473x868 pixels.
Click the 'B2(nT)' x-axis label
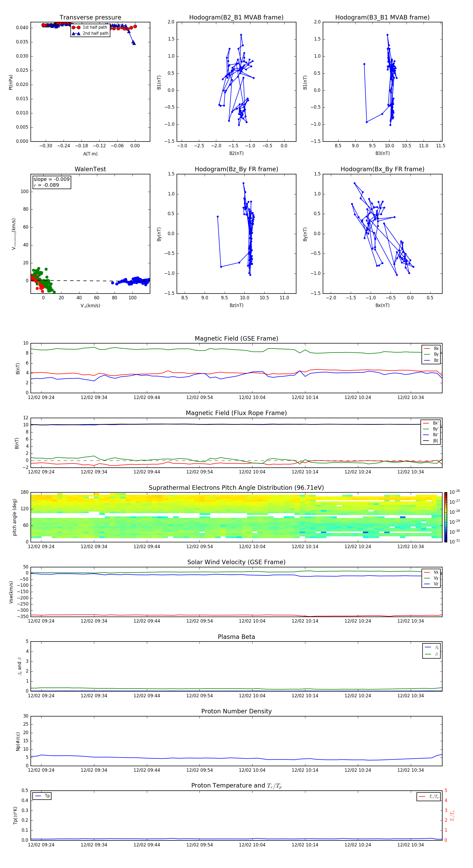pyautogui.click(x=236, y=153)
